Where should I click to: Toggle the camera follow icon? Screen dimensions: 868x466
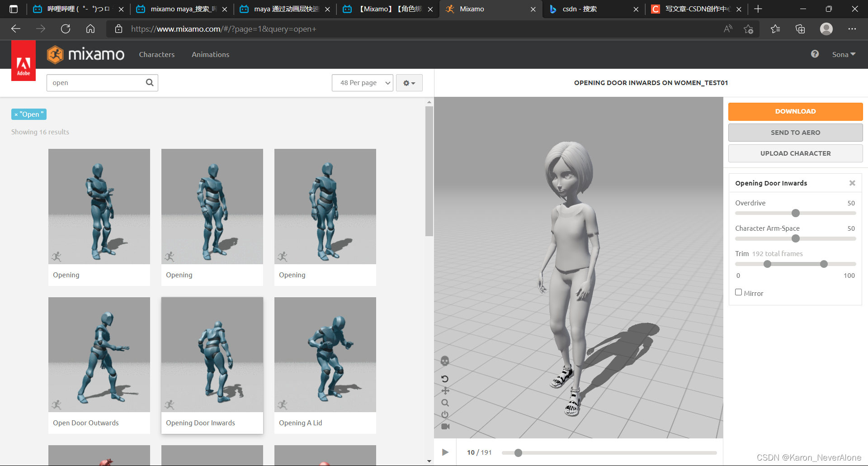pyautogui.click(x=445, y=426)
